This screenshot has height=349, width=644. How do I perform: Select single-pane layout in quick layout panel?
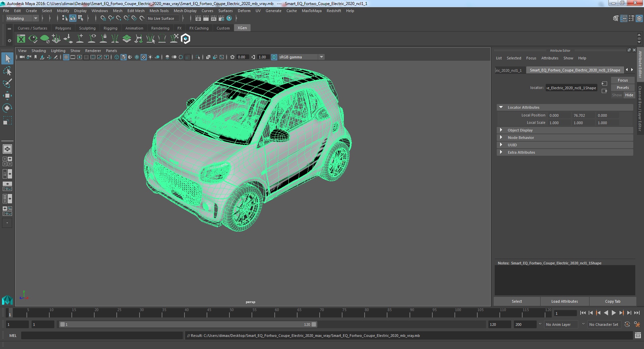pyautogui.click(x=7, y=149)
